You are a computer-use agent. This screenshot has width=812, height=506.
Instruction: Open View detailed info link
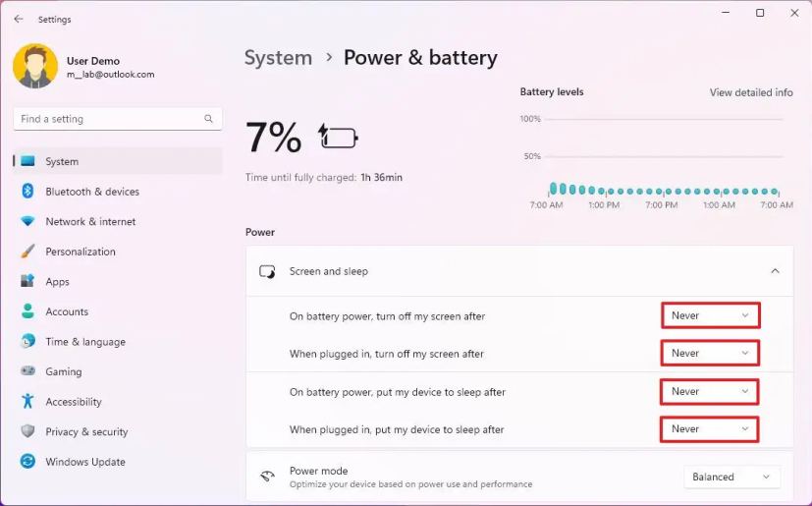click(x=751, y=92)
